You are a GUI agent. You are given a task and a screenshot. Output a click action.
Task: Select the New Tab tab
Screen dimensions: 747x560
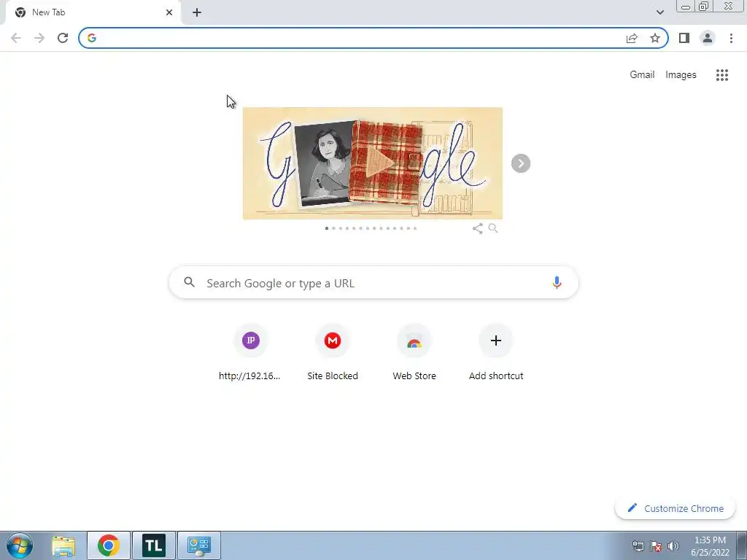pyautogui.click(x=93, y=13)
